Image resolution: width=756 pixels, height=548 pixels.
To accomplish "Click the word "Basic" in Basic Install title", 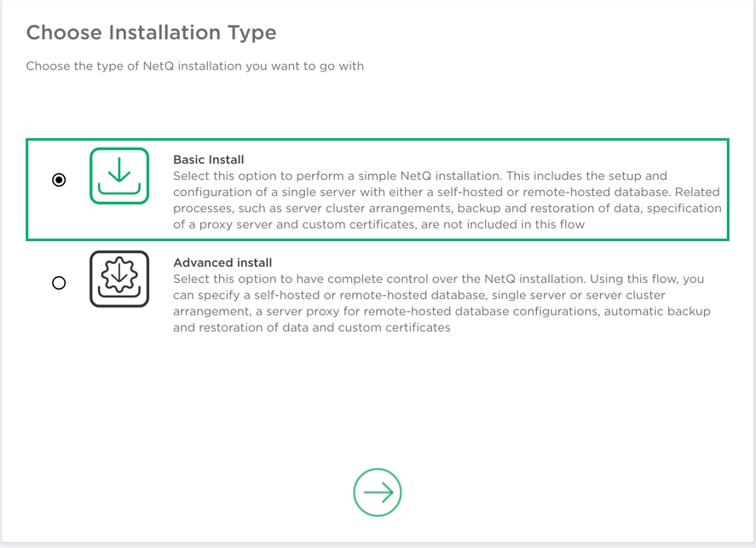I will (x=190, y=159).
